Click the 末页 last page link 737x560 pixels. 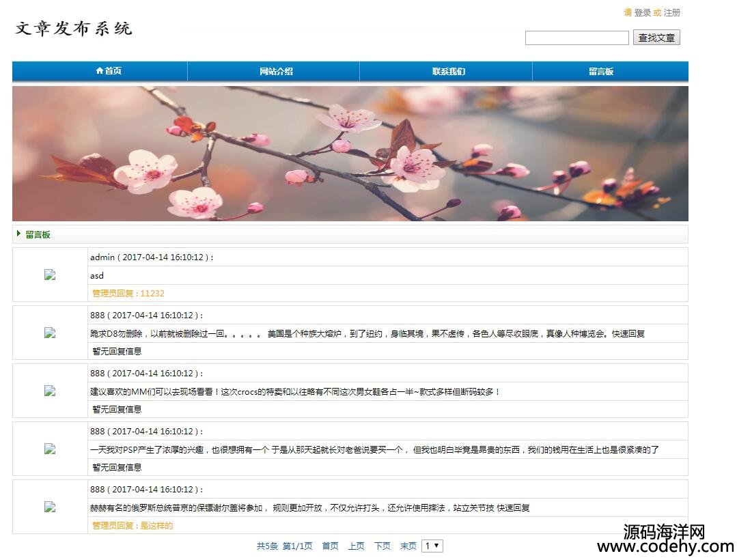click(408, 546)
